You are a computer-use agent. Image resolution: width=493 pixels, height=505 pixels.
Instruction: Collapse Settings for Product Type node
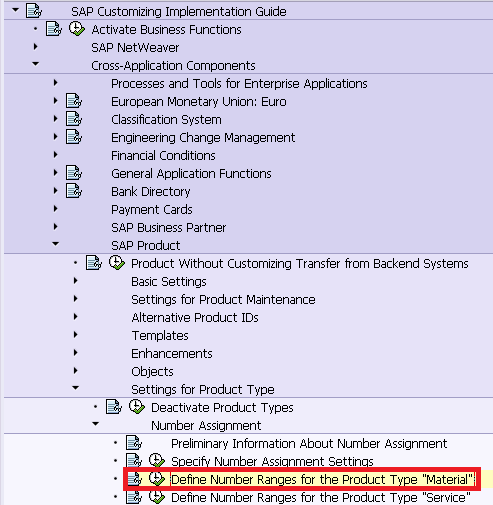(x=75, y=388)
